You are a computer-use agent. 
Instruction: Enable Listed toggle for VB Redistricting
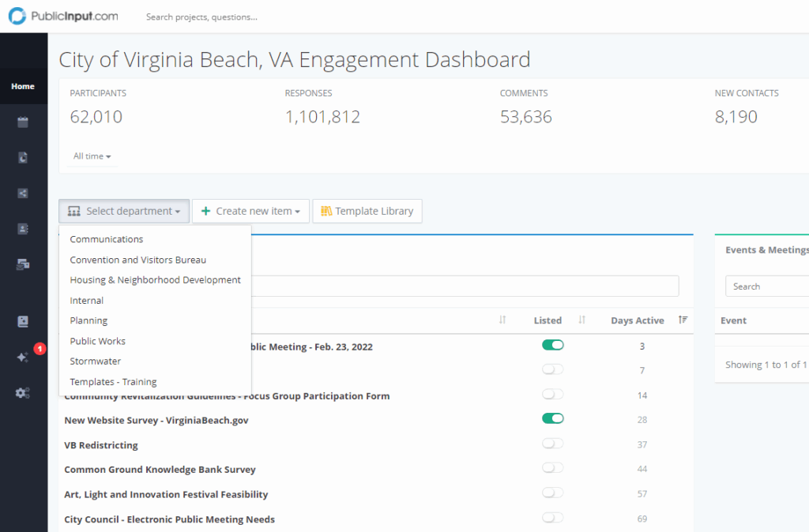553,444
